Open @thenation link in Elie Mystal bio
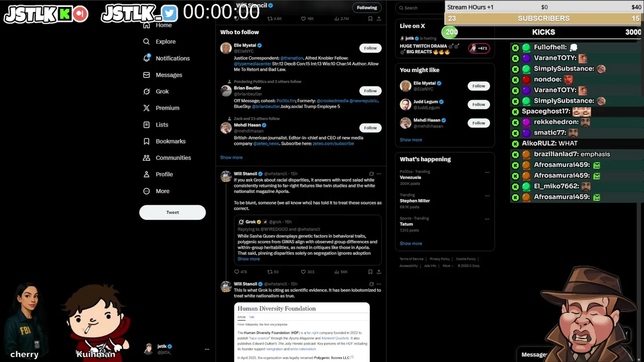 (x=292, y=58)
